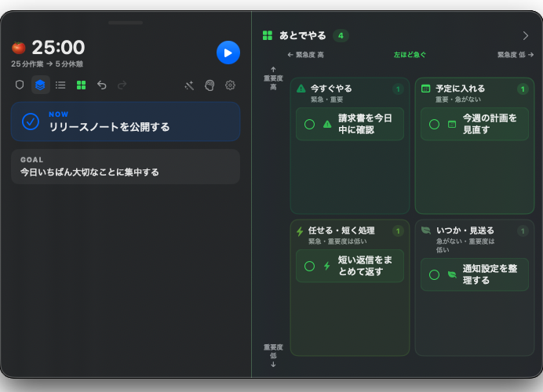Expand the あとでやる panel chevron
This screenshot has height=392, width=543.
point(525,35)
